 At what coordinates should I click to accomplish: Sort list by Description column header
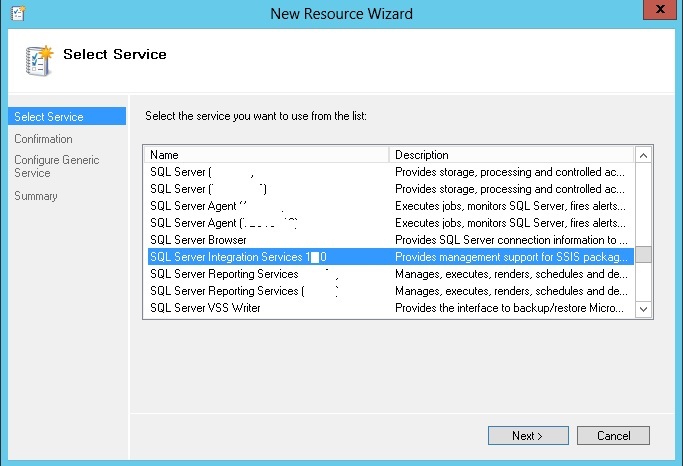click(x=510, y=155)
